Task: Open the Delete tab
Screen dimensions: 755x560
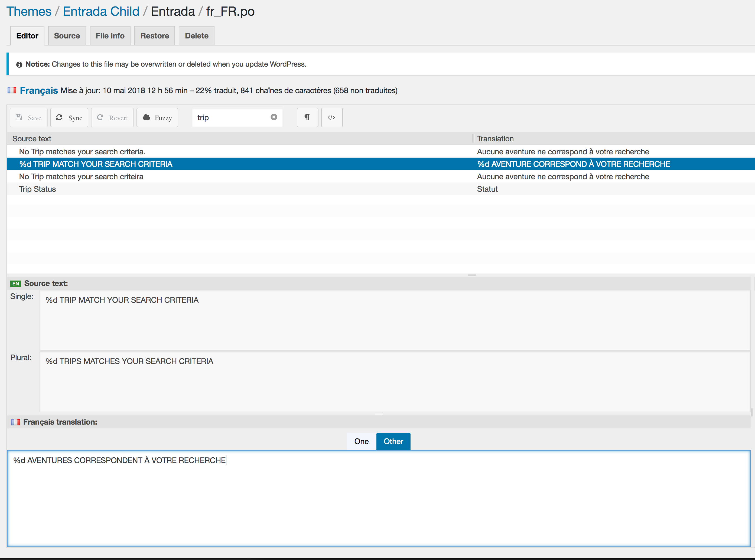Action: 197,35
